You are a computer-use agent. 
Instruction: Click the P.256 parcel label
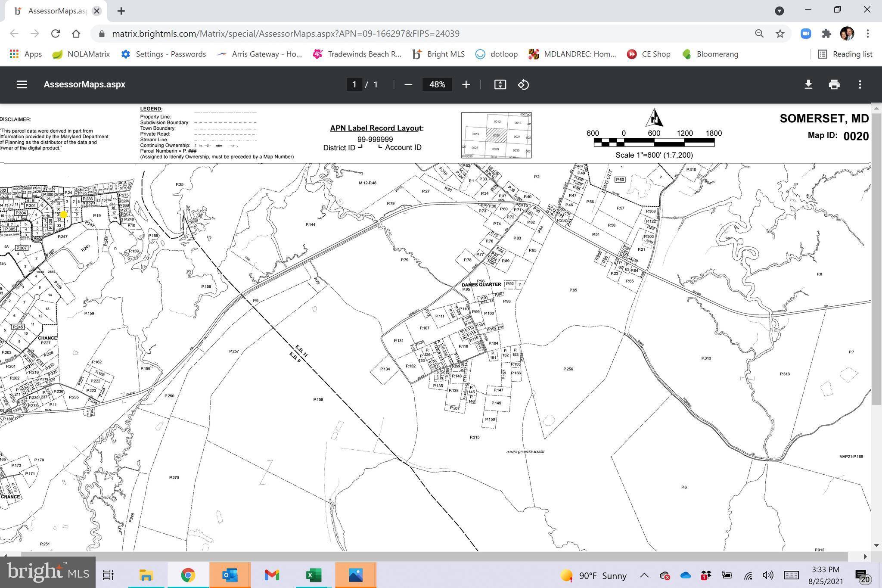coord(568,369)
